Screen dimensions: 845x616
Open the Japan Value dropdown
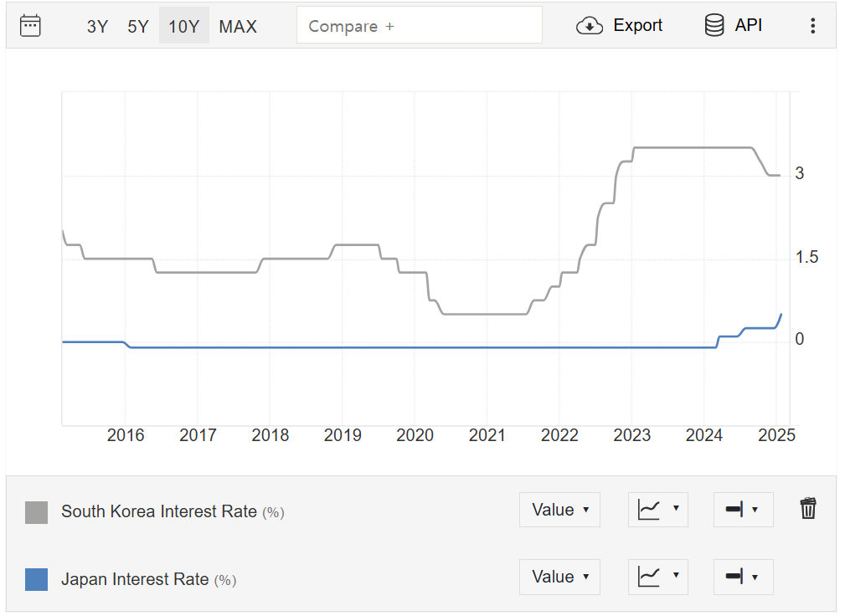pos(560,577)
